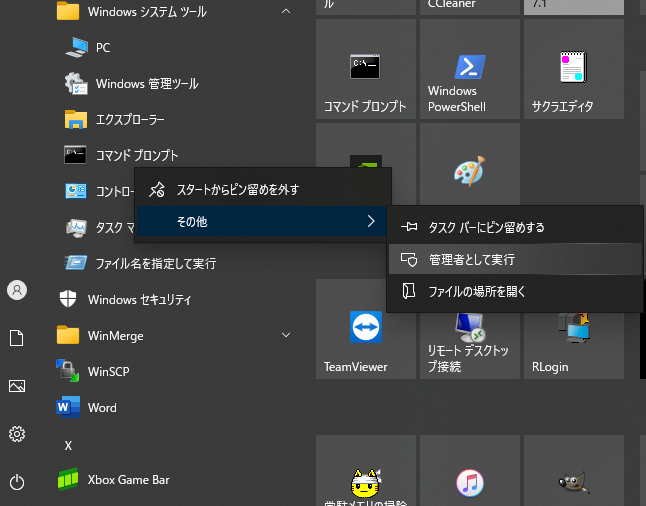Screen dimensions: 646x506
Task: Click the Power button in Start sidebar
Action: pyautogui.click(x=17, y=482)
